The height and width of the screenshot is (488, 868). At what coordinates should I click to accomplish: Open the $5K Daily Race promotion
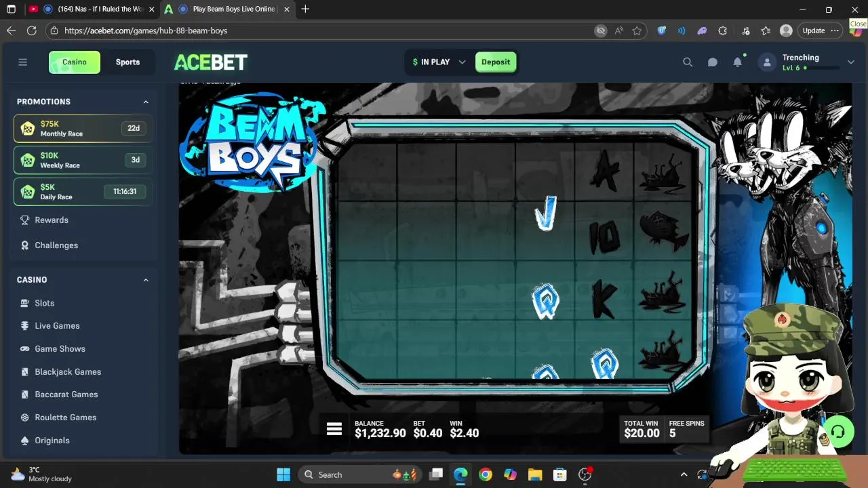tap(83, 192)
